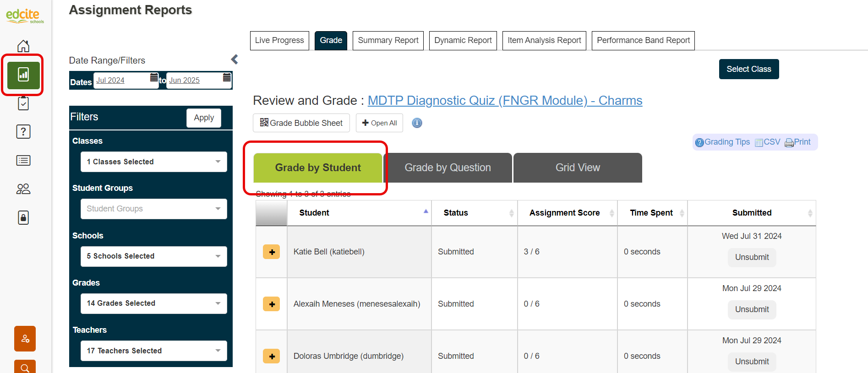This screenshot has width=868, height=373.
Task: Sort by the Assignment Score column
Action: coord(568,213)
